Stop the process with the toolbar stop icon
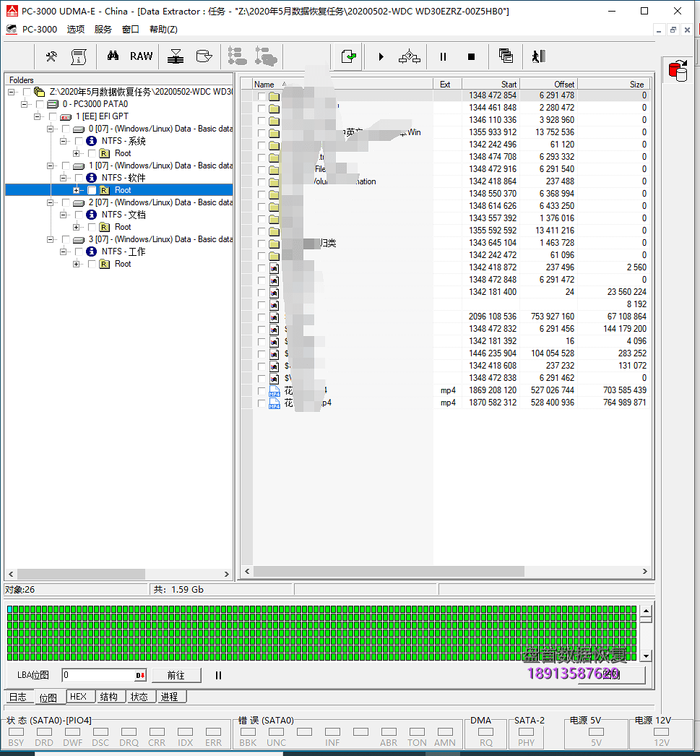The image size is (700, 756). [x=471, y=57]
